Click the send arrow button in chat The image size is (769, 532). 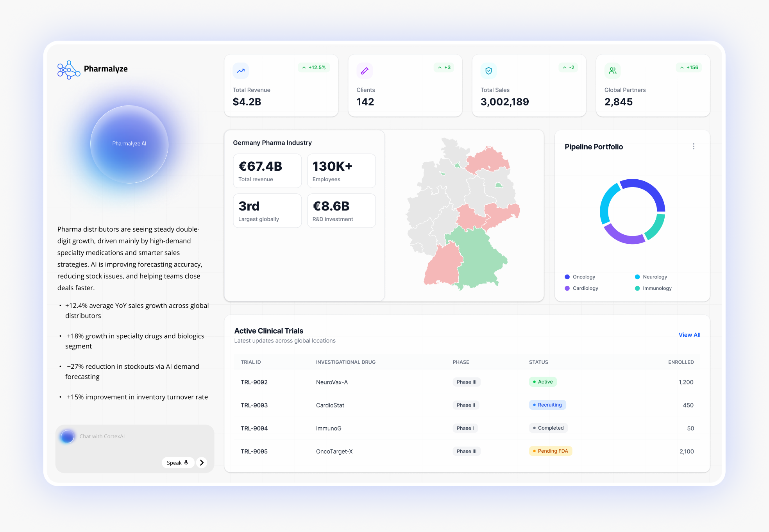[x=202, y=462]
